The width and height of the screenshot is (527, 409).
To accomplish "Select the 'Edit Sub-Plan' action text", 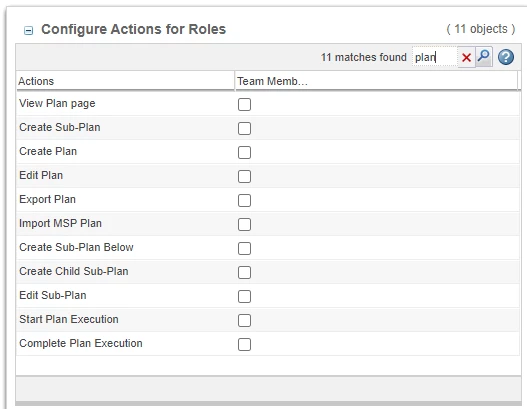I will 53,295.
